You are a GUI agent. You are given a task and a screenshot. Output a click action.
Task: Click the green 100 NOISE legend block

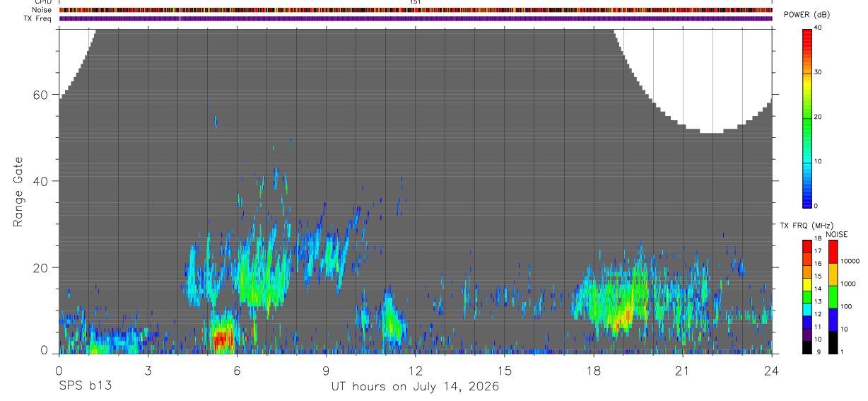[832, 297]
